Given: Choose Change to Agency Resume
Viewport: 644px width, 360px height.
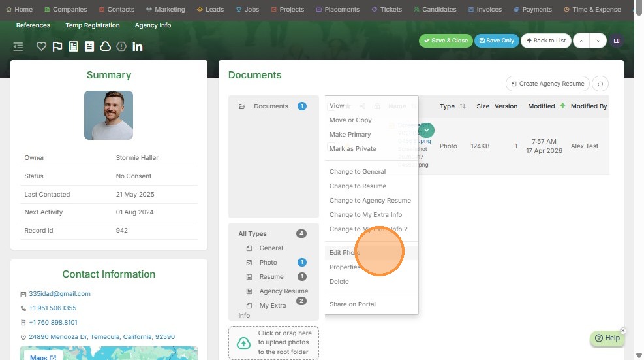Looking at the screenshot, I should pos(371,201).
